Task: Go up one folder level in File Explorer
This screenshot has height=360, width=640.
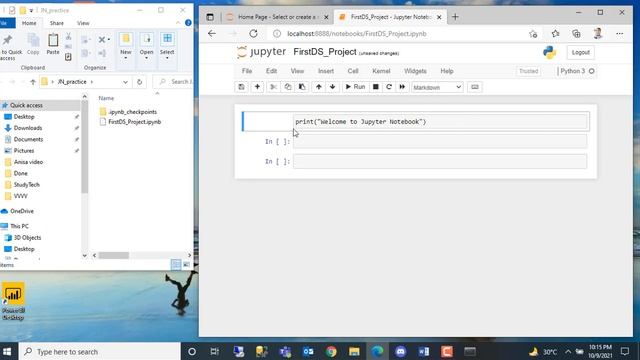Action: coord(33,82)
